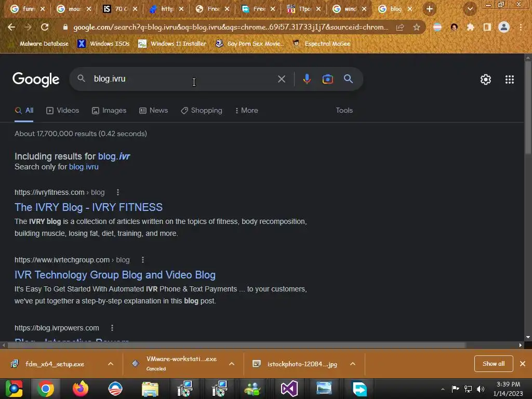Open Chrome from the taskbar

[x=46, y=389]
